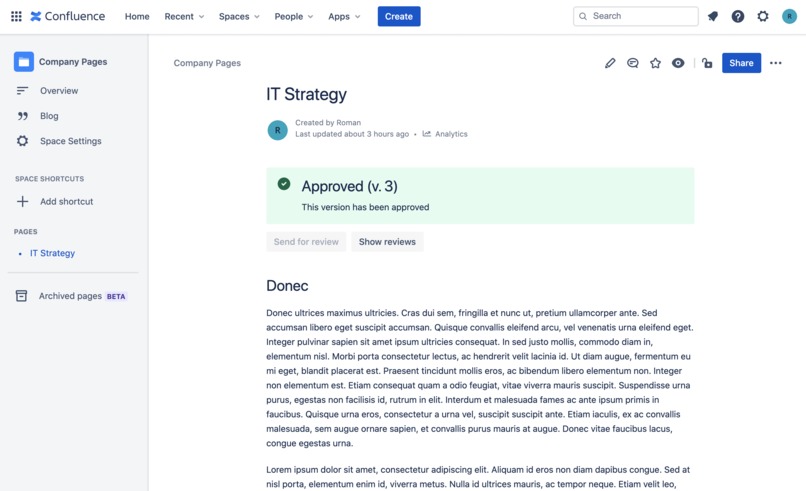Open the help question mark icon

(x=738, y=16)
